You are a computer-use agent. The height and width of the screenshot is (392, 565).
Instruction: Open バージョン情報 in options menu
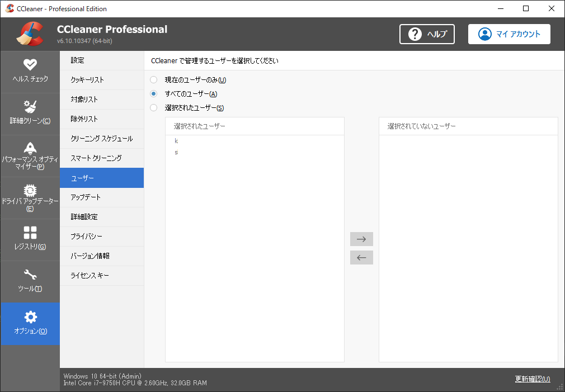point(102,256)
